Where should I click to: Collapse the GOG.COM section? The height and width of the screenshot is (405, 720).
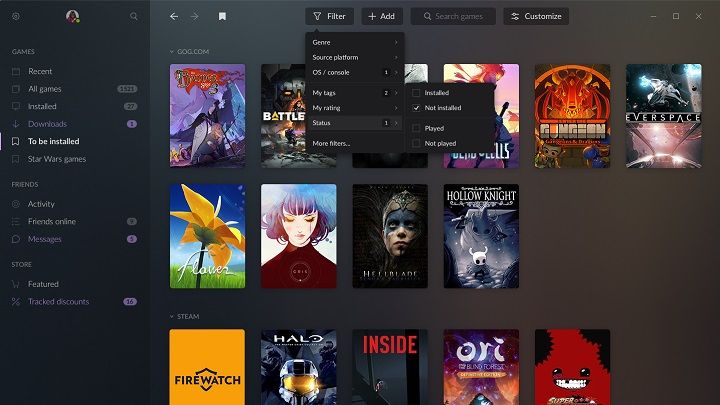tap(172, 51)
